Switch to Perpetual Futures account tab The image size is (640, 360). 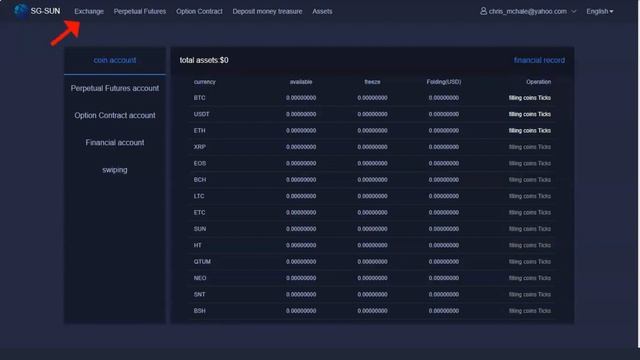115,88
